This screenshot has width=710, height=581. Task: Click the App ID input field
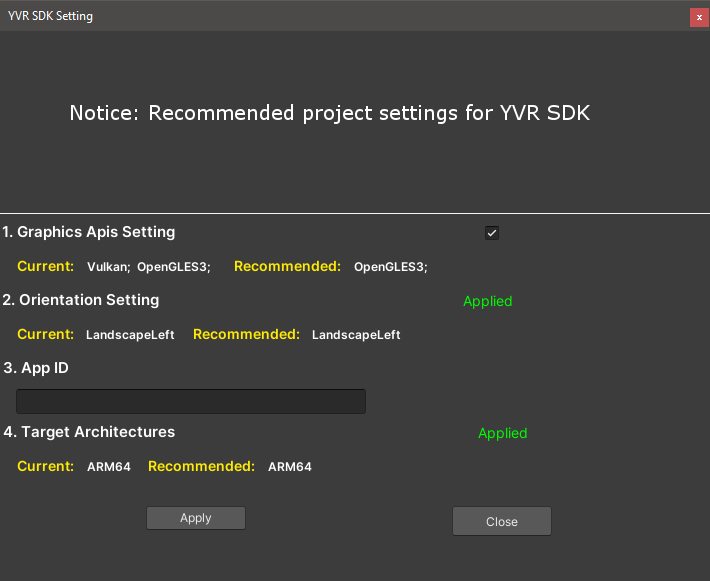(191, 401)
